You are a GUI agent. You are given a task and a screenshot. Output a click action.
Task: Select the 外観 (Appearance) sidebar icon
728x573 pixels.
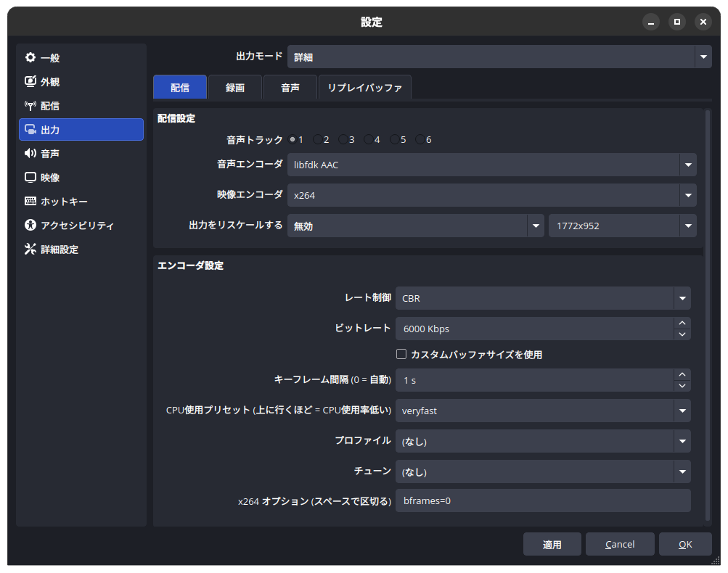tap(30, 82)
